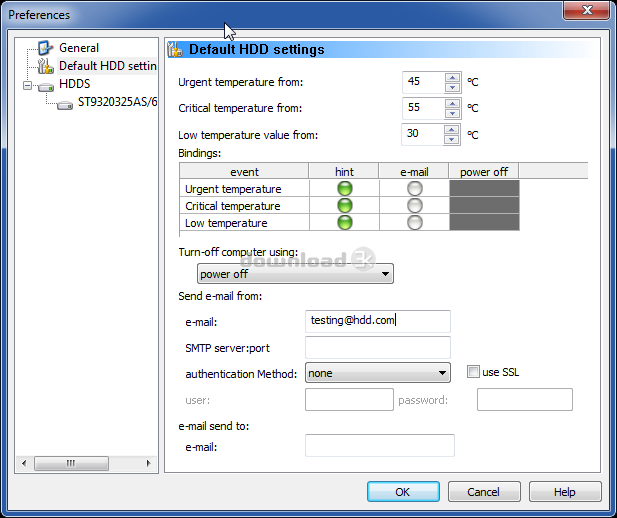The height and width of the screenshot is (518, 617).
Task: Toggle hint indicator for Low temperature
Action: (x=345, y=223)
